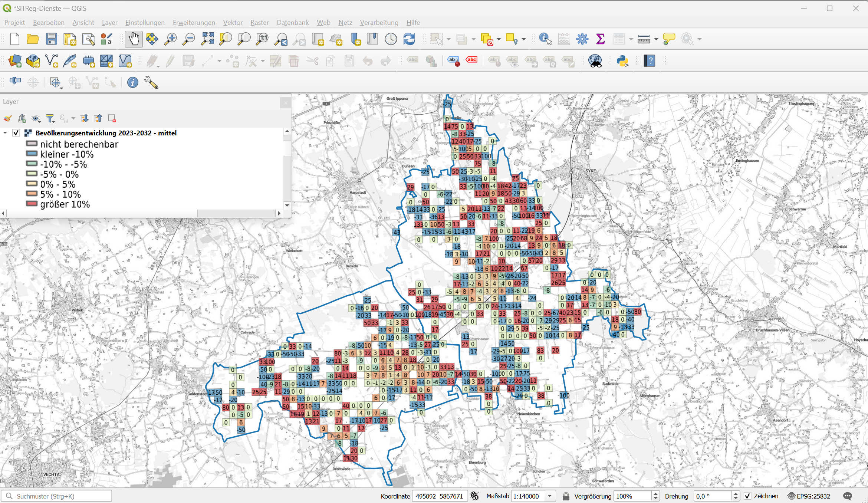Open digitizing tool dropdown arrow
This screenshot has height=503, width=868.
point(219,61)
